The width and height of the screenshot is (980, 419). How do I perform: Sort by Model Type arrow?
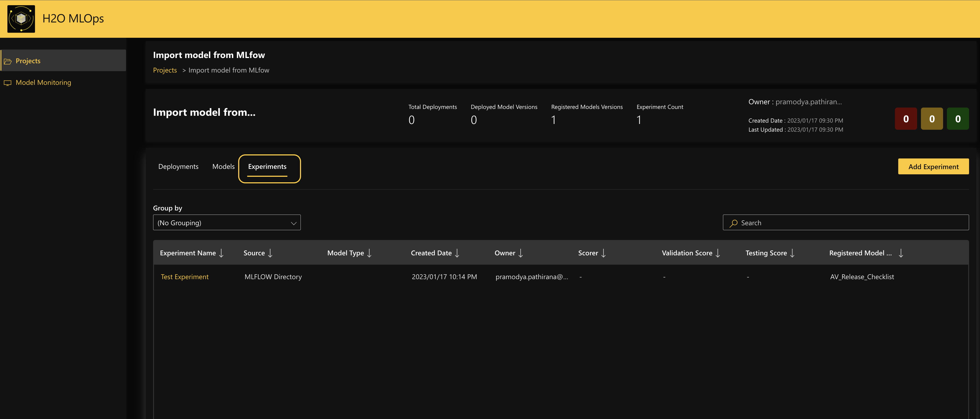(369, 253)
